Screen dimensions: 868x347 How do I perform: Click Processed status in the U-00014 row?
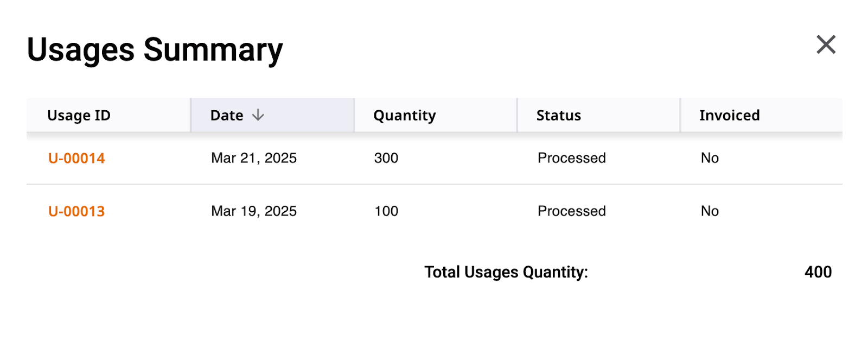pyautogui.click(x=572, y=158)
